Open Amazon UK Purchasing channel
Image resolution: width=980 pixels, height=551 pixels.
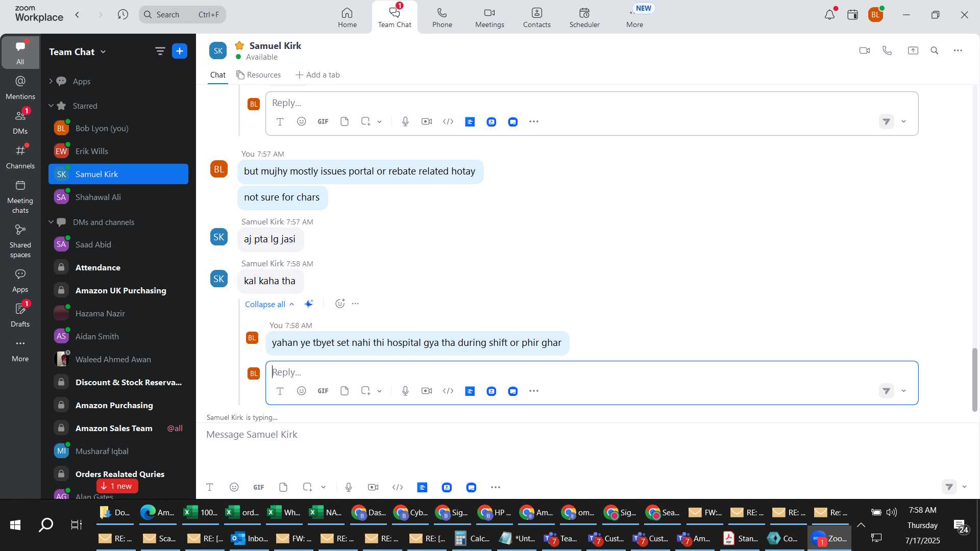pos(118,290)
